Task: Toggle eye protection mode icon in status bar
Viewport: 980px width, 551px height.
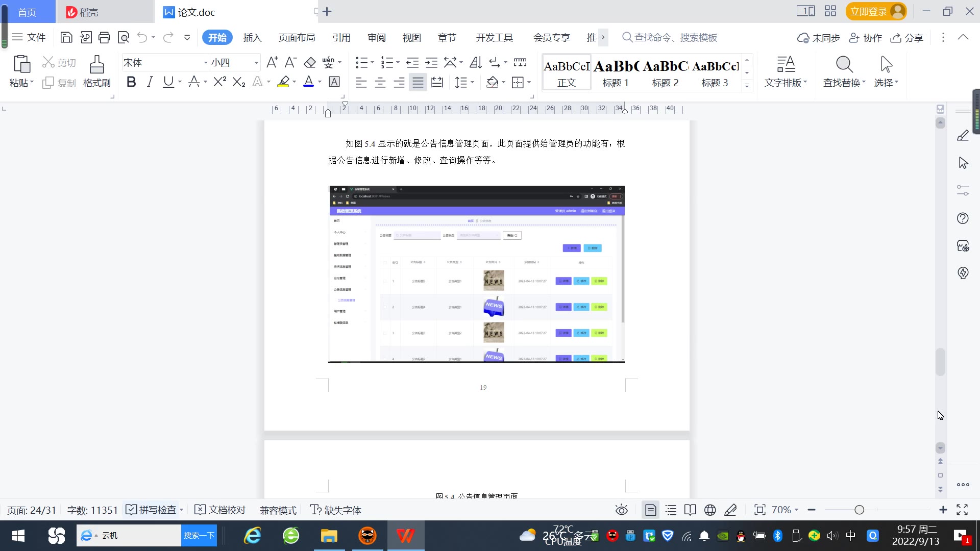Action: [x=621, y=510]
